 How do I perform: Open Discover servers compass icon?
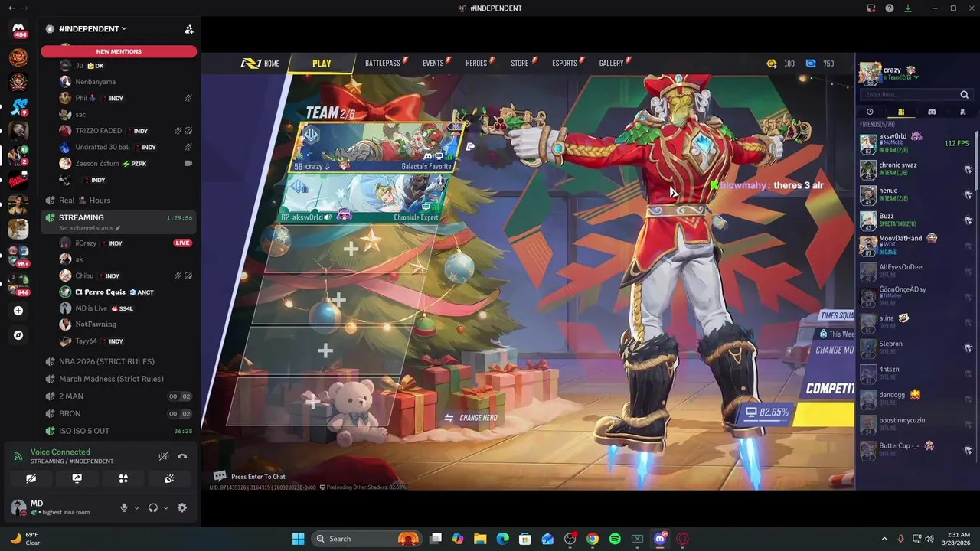[x=18, y=335]
